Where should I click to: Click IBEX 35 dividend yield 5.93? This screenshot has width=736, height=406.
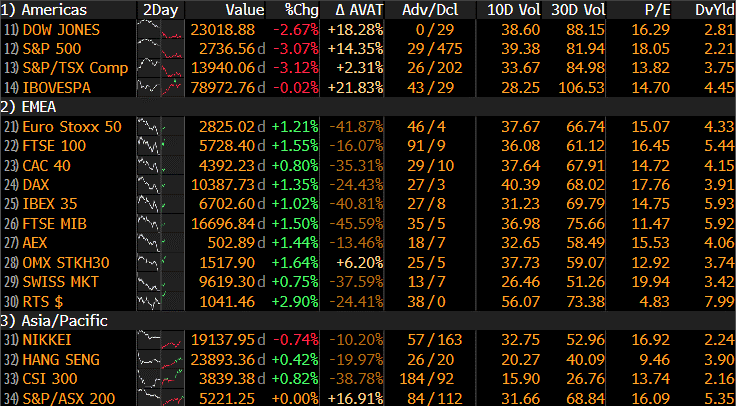click(x=719, y=204)
